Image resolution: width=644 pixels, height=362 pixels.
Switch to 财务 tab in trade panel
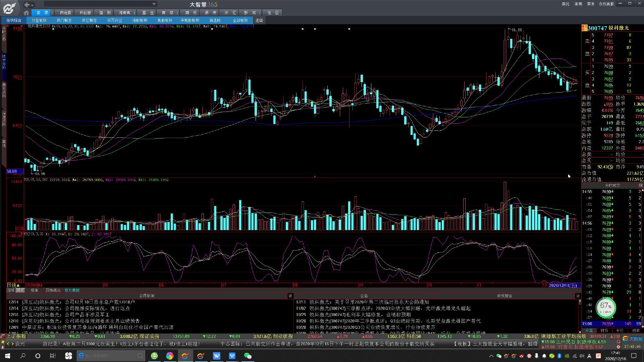[x=604, y=330]
